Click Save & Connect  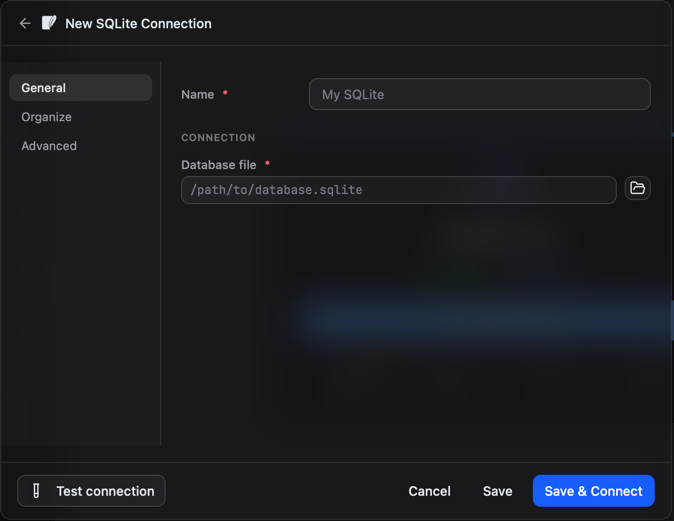point(593,490)
